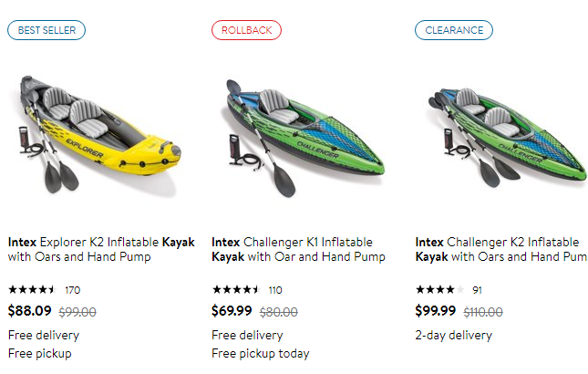Open Intex Challenger K1 Inflatable Kayak title link

[x=297, y=249]
